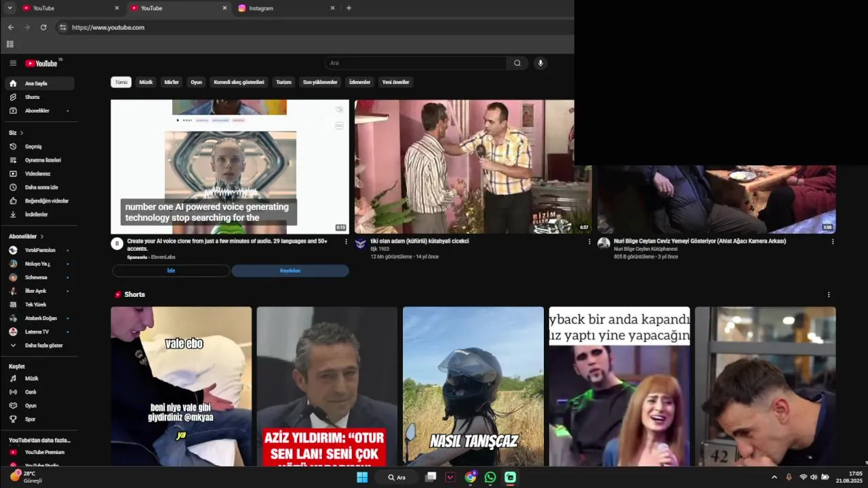Viewport: 868px width, 488px height.
Task: Open Abonelikler feed in sidebar
Action: (x=39, y=110)
